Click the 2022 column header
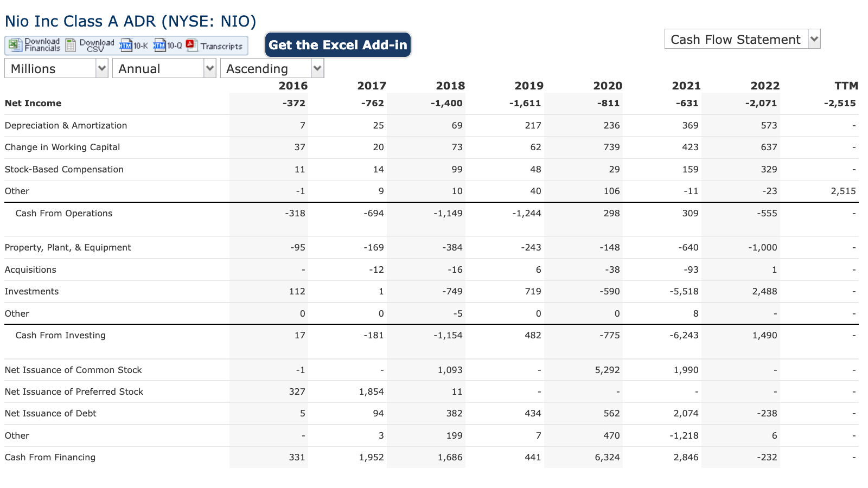868x488 pixels. (x=765, y=86)
